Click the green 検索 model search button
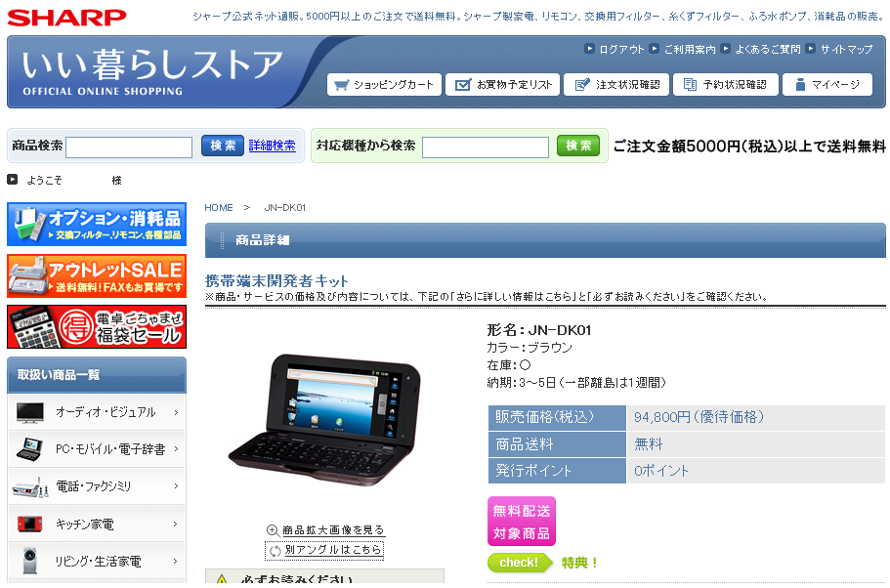The width and height of the screenshot is (890, 588). click(x=578, y=146)
